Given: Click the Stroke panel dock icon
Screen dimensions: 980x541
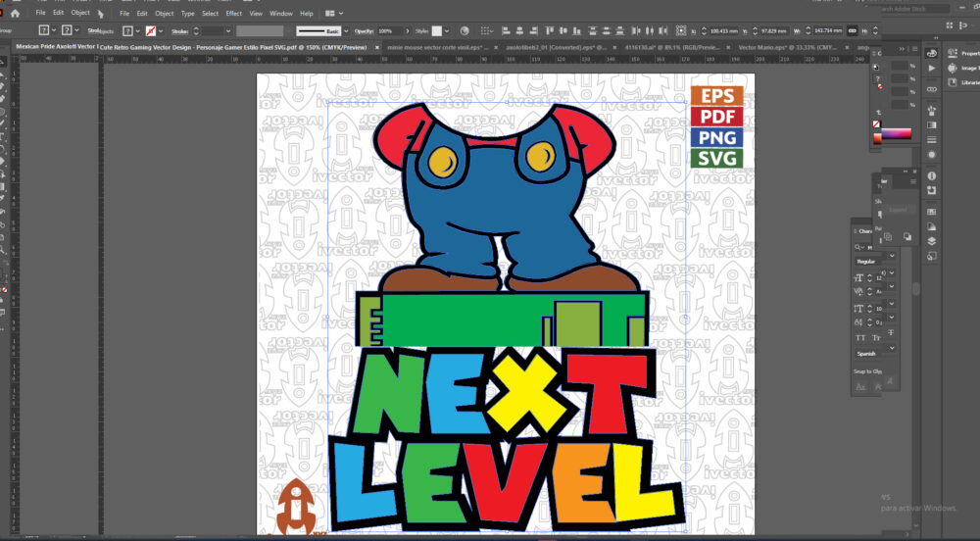Looking at the screenshot, I should click(932, 139).
